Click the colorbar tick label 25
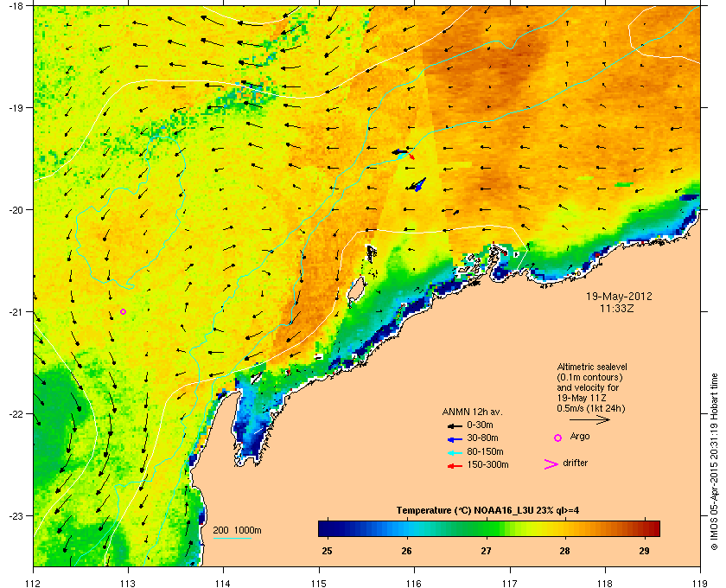The height and width of the screenshot is (588, 726). point(327,551)
